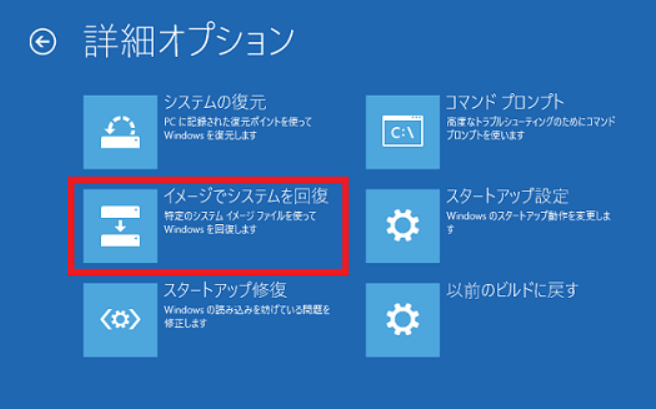Open スタートアップ設定 title text

507,196
